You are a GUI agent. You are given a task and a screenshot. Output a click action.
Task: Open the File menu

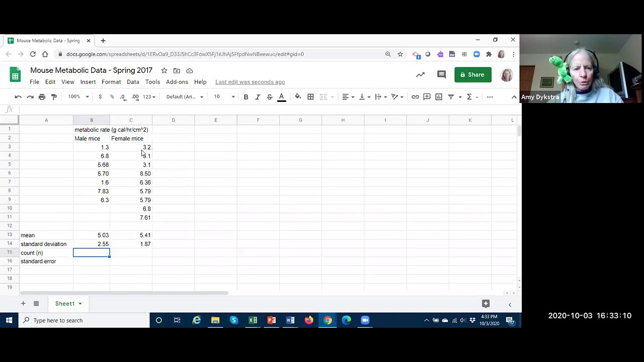(x=34, y=82)
